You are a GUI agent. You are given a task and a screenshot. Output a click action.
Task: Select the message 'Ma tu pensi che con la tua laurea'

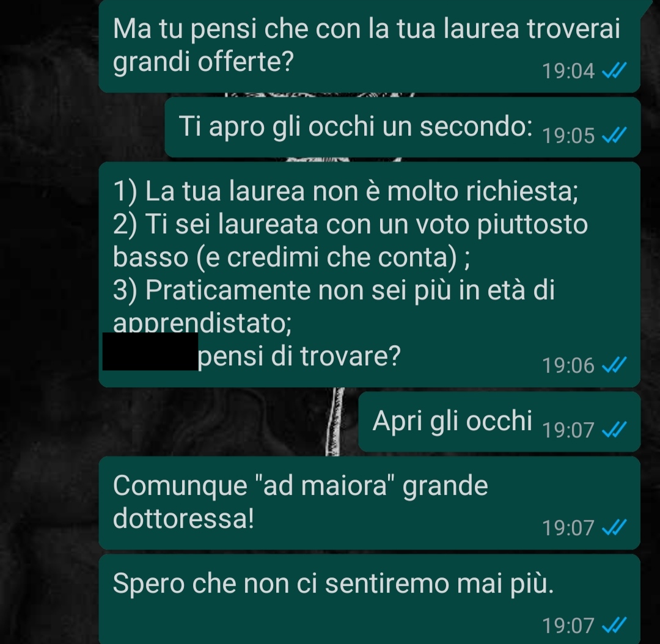[370, 45]
